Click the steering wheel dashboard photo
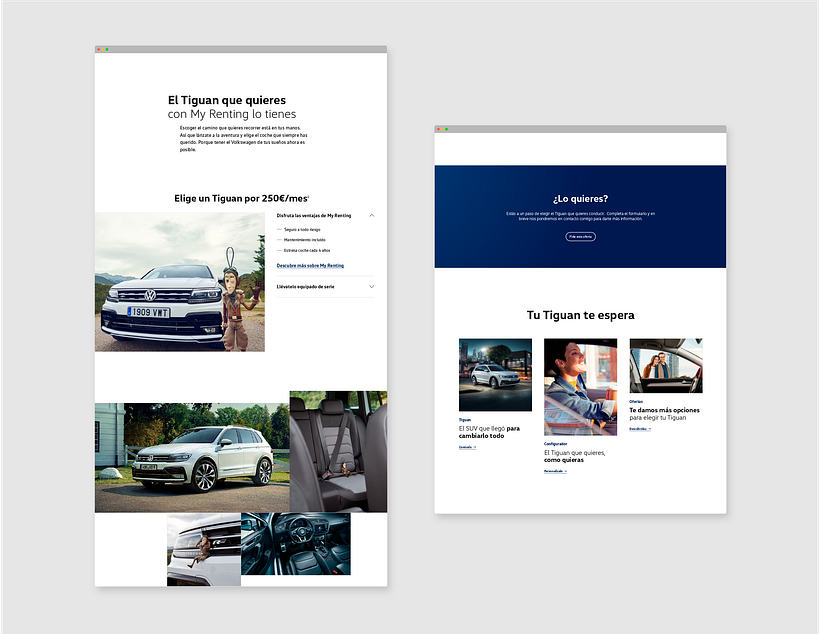This screenshot has height=634, width=820. click(296, 544)
